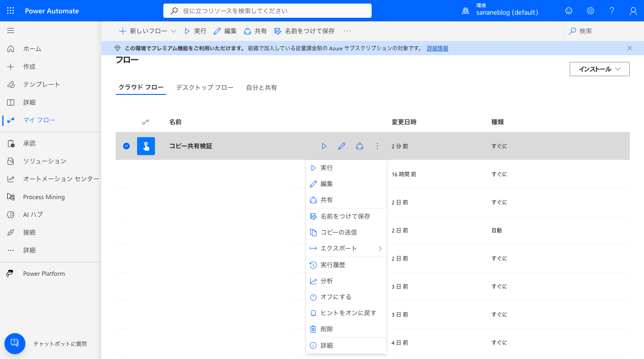This screenshot has height=359, width=644.
Task: Click the 自動 type cell
Action: [497, 230]
